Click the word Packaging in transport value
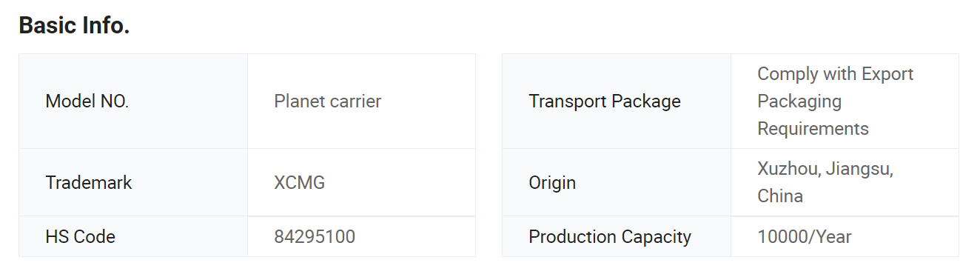This screenshot has width=980, height=277. 799,101
